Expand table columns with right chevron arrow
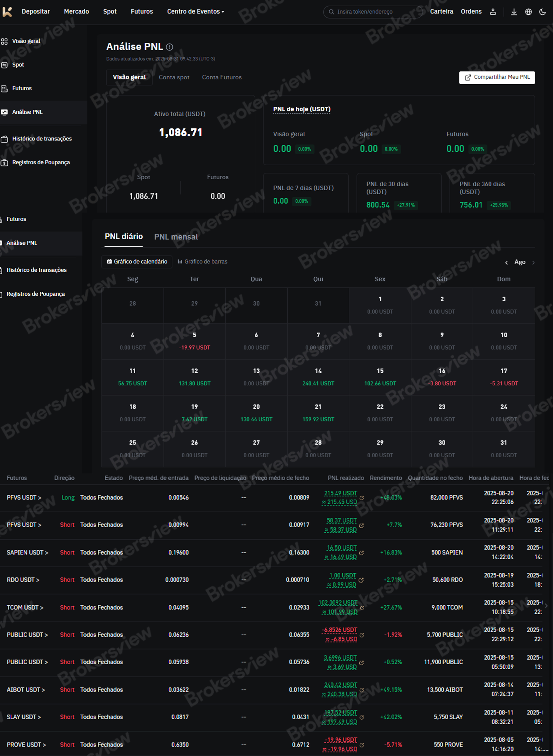 coord(546,605)
